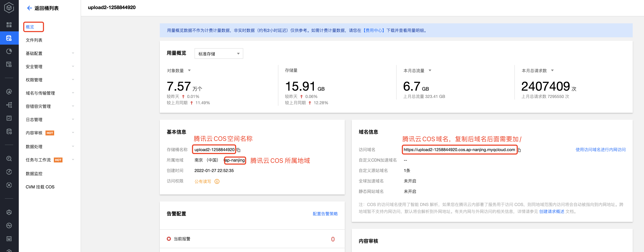
Task: Copy the access domain URL
Action: [519, 150]
